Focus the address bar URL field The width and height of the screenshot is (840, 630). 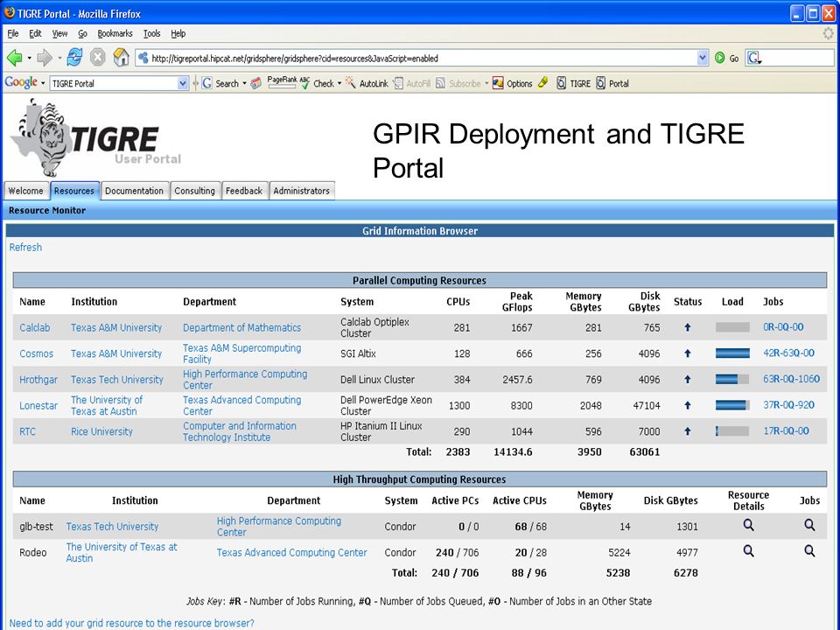[x=416, y=58]
